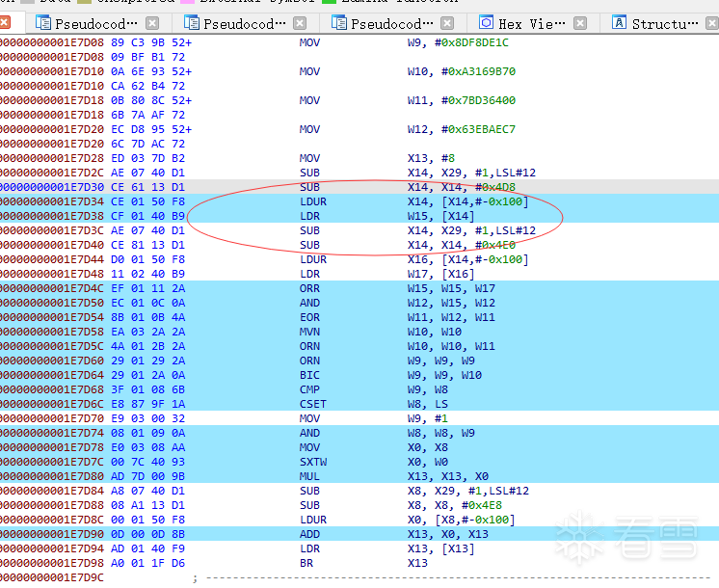
Task: Click operand [X14,#-0x100] of LDUR X14
Action: click(485, 201)
